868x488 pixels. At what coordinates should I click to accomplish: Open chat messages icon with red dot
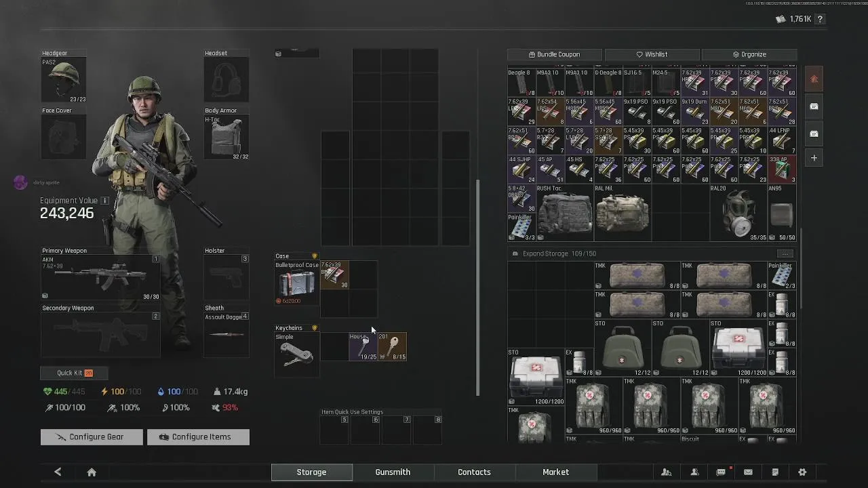(x=722, y=472)
